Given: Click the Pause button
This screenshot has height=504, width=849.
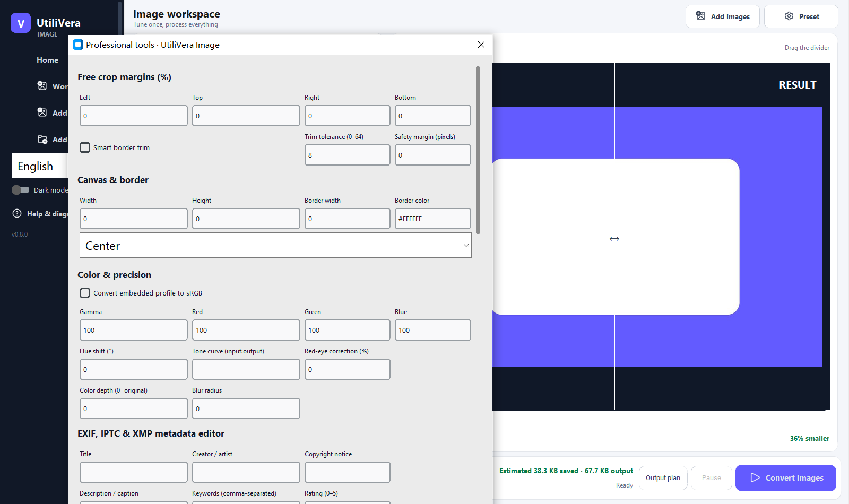Looking at the screenshot, I should (712, 478).
